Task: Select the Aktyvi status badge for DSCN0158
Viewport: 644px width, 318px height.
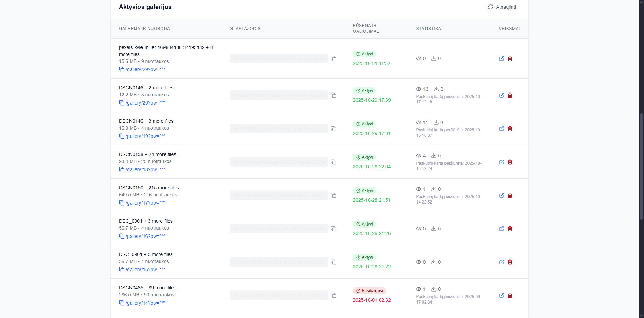Action: click(x=364, y=157)
